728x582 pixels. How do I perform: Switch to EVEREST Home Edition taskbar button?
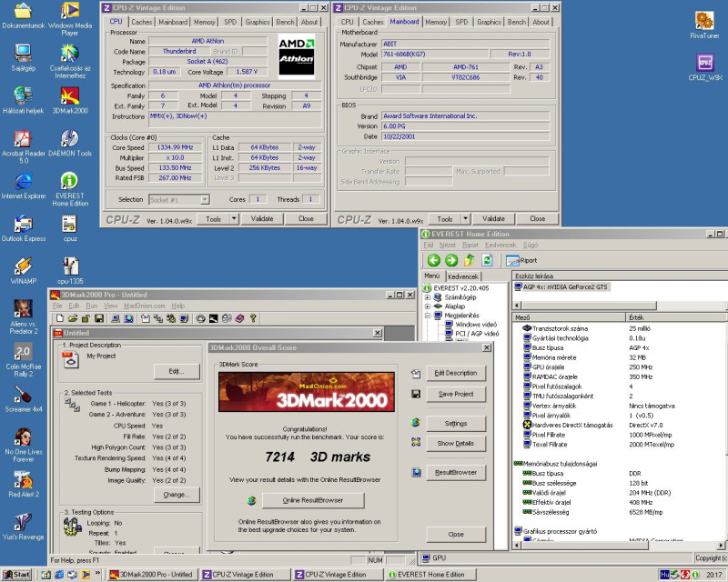click(430, 575)
